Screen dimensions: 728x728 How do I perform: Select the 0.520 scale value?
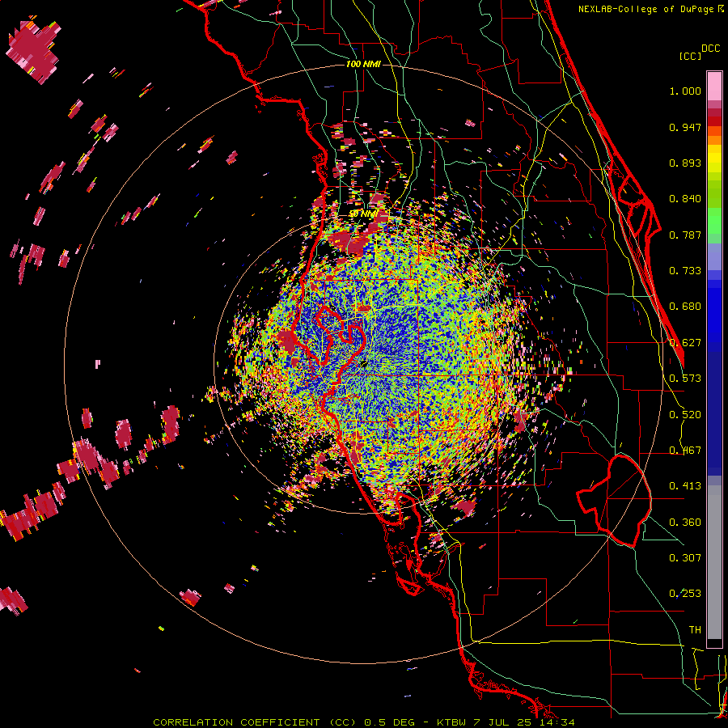pos(685,415)
